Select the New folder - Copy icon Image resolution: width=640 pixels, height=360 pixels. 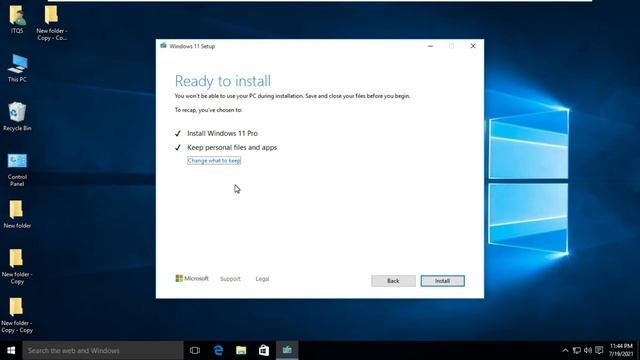click(17, 267)
